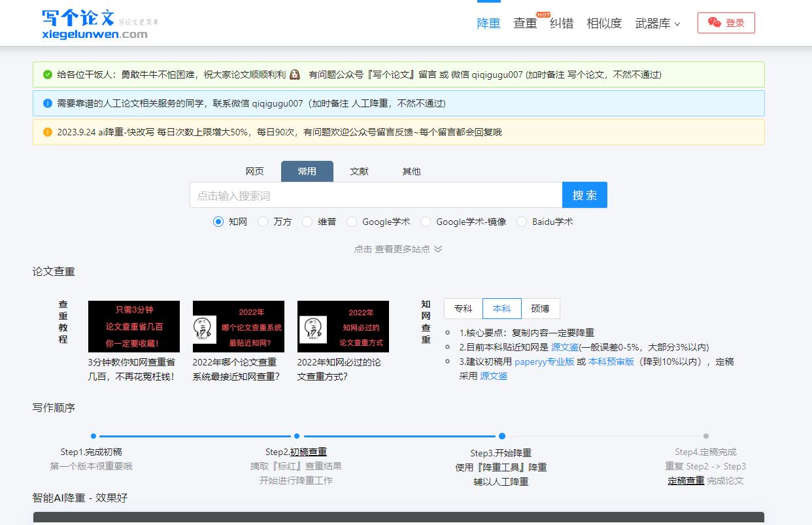Click the Step3 dot on progress line
The width and height of the screenshot is (812, 525).
[501, 436]
